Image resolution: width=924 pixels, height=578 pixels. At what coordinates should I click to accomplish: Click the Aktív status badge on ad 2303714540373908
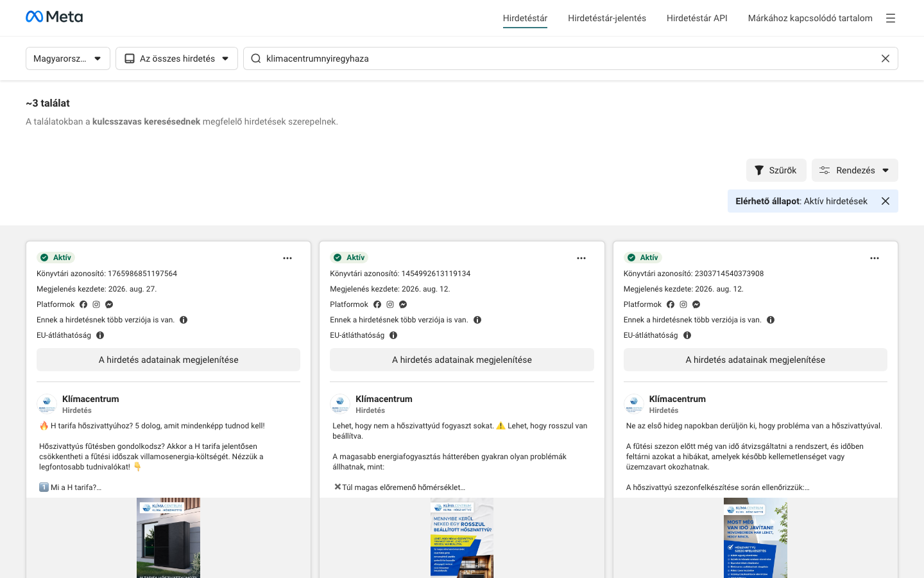tap(642, 258)
